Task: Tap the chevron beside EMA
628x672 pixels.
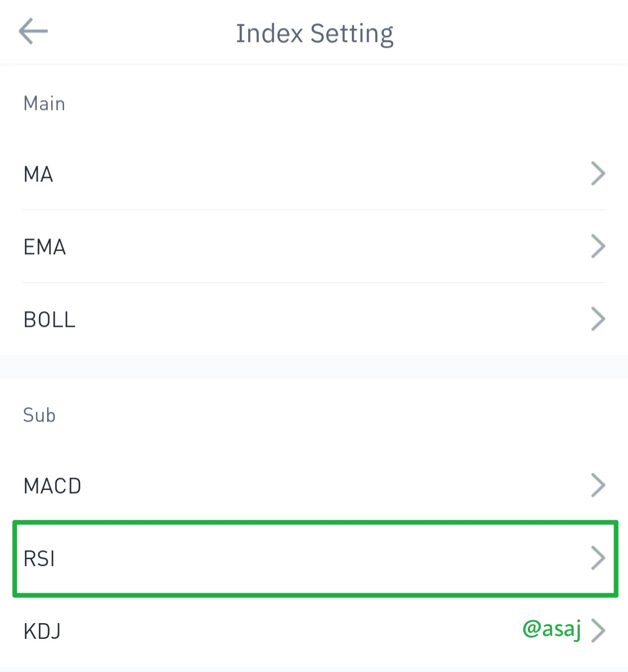Action: (598, 246)
